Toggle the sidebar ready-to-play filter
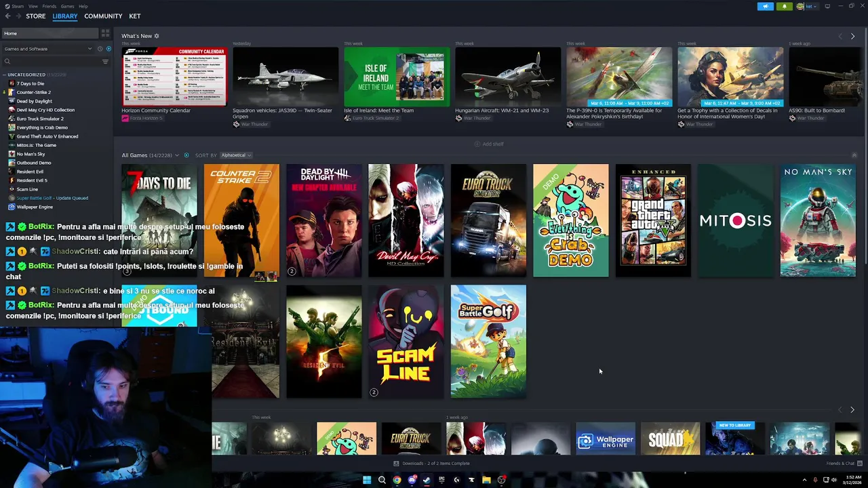This screenshot has height=488, width=868. pyautogui.click(x=108, y=49)
